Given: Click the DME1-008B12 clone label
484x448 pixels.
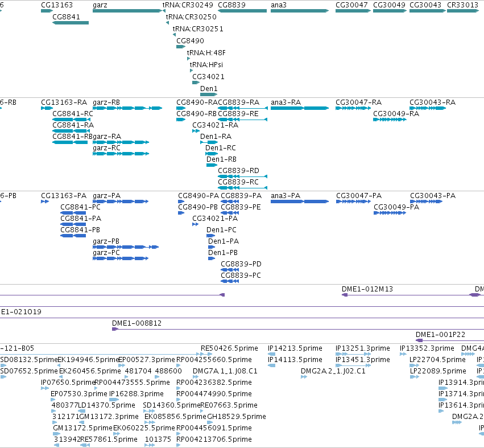Looking at the screenshot, I should click(136, 323).
